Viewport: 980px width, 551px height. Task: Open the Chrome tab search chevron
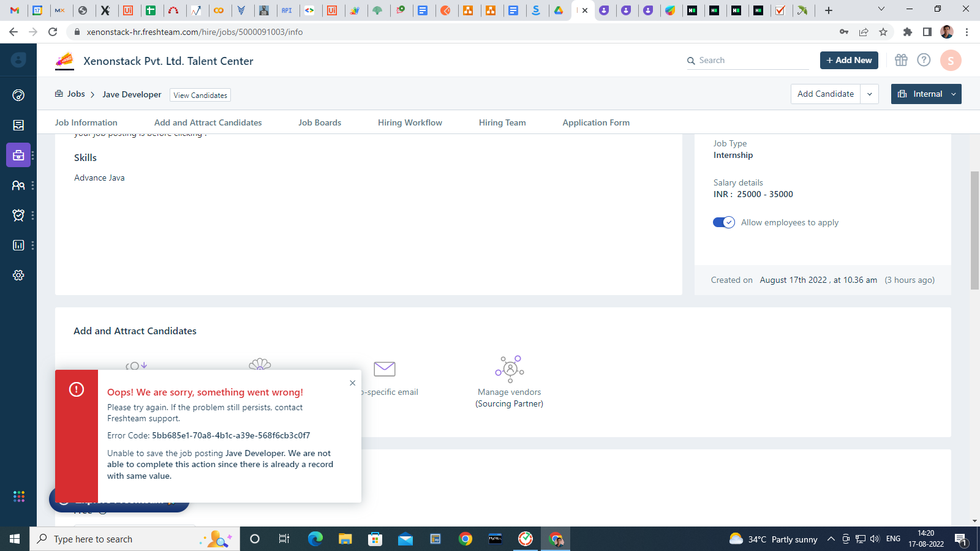pyautogui.click(x=881, y=9)
